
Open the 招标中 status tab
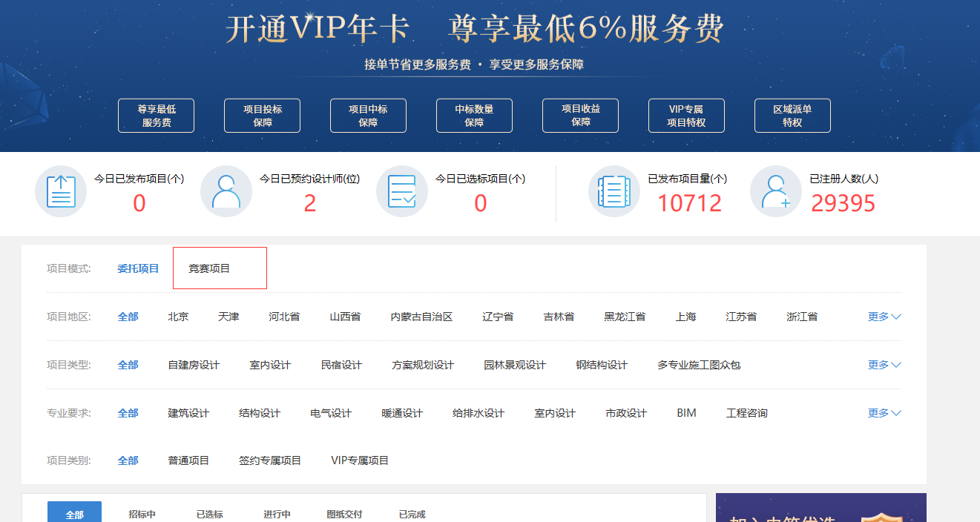coord(142,514)
